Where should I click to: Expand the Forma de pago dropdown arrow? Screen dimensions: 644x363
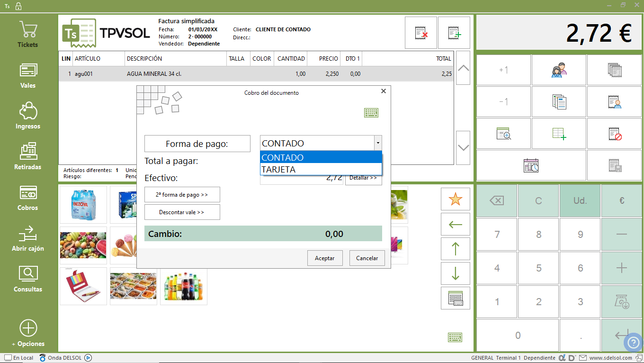tap(378, 143)
